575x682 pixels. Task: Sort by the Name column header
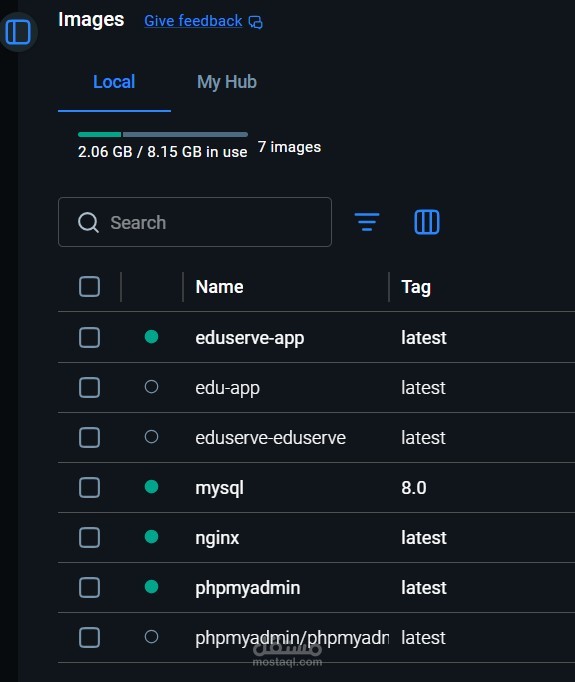click(x=219, y=287)
